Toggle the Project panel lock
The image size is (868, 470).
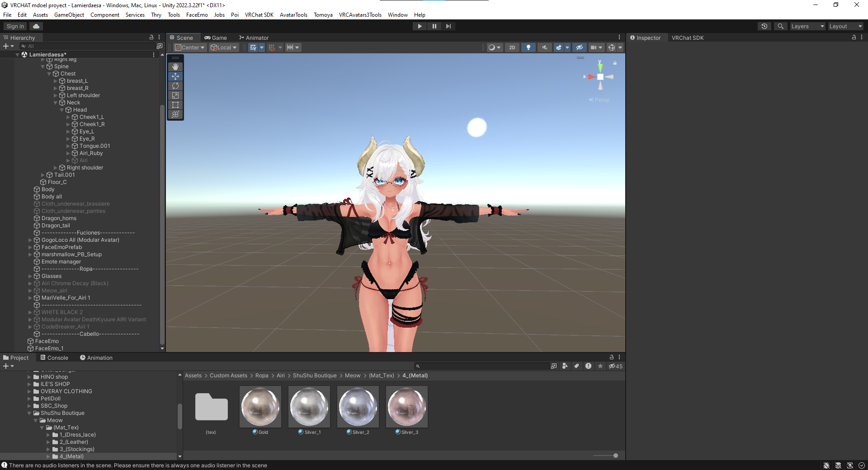612,357
